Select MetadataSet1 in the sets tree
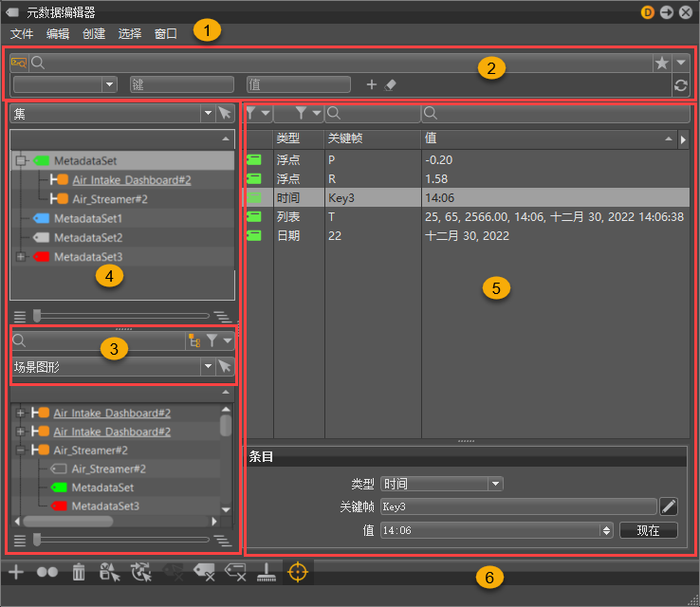 pyautogui.click(x=88, y=218)
